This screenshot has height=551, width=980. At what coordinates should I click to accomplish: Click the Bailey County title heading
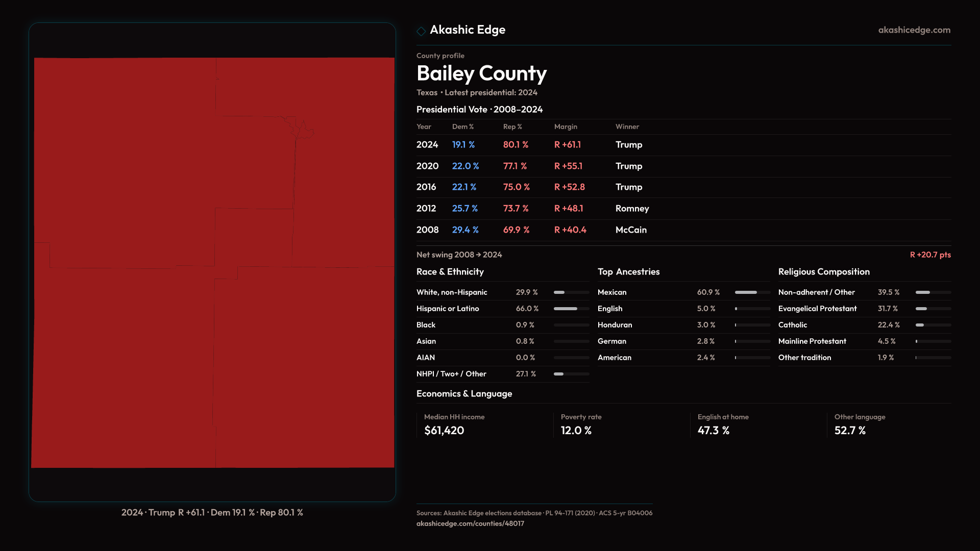(481, 73)
